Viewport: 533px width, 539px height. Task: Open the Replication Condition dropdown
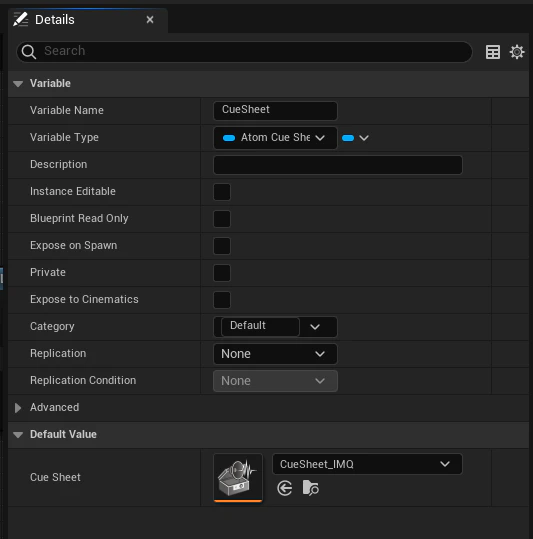coord(275,381)
